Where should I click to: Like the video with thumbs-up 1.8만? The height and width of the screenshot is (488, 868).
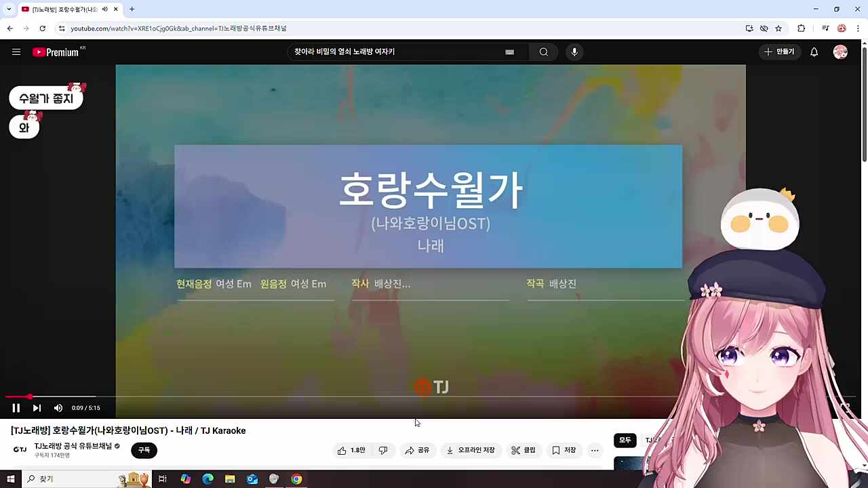(352, 451)
